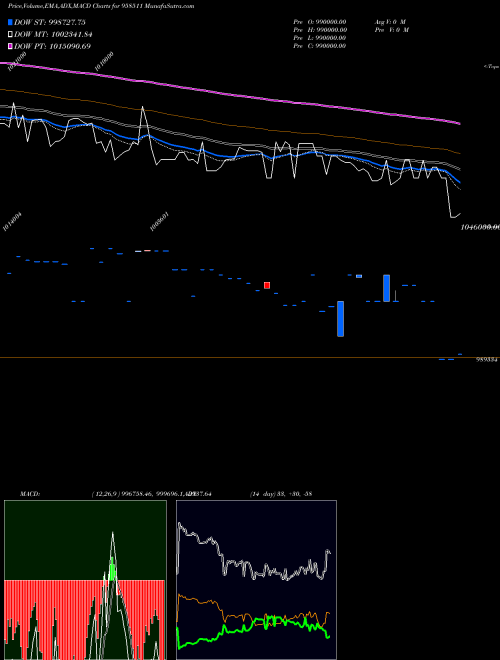This screenshot has width=500, height=660.
Task: Click the tall blue candle below the others
Action: (340, 319)
